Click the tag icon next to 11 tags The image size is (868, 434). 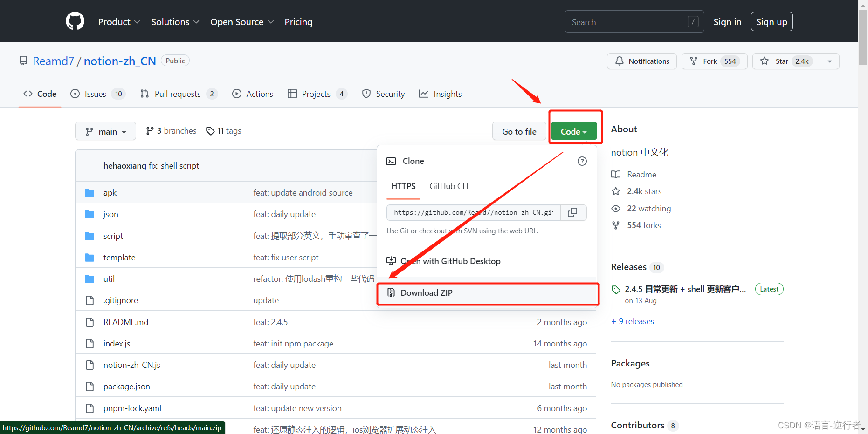click(x=210, y=131)
